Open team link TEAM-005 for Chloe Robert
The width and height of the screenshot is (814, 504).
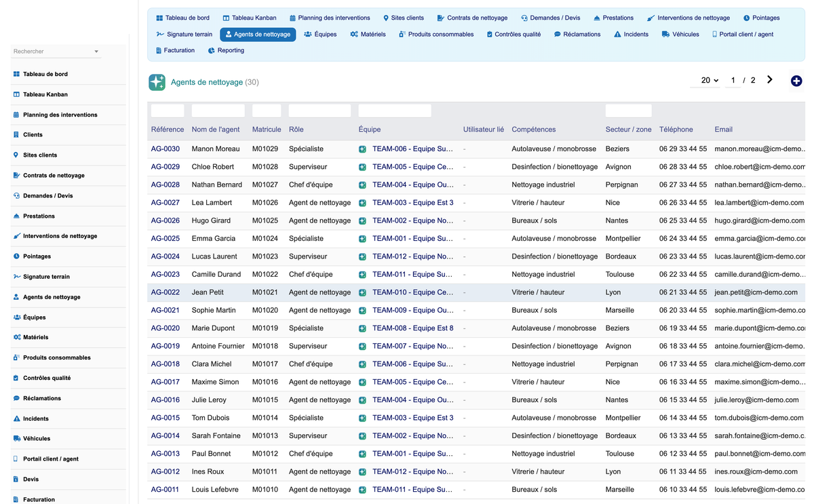point(413,167)
